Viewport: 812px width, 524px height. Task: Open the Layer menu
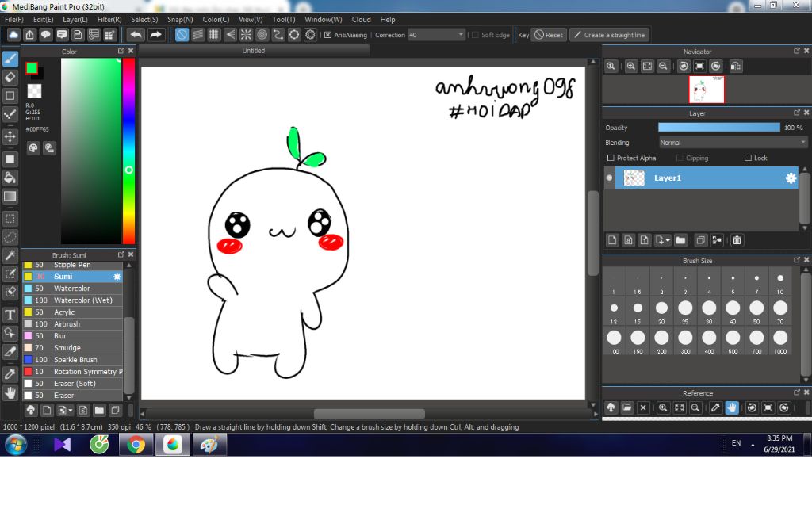(75, 19)
